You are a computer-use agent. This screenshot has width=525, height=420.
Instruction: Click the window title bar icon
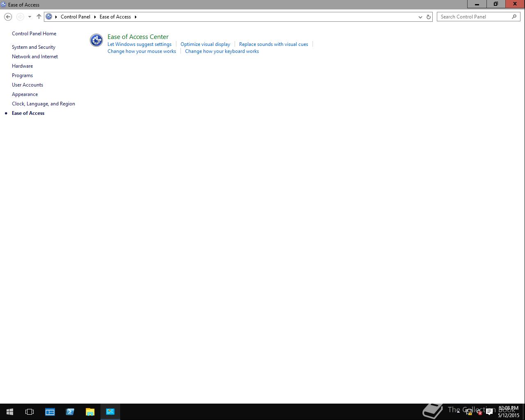(3, 5)
